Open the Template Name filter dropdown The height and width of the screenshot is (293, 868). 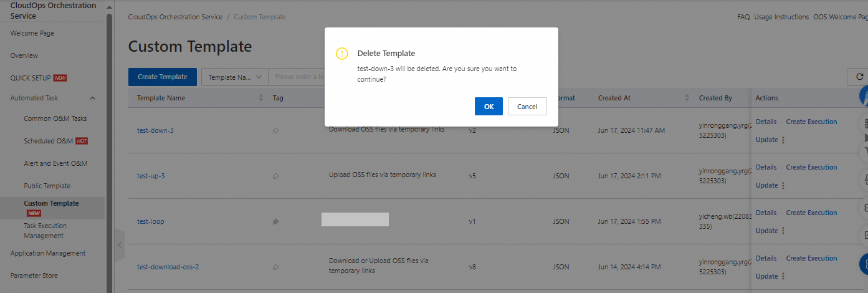[x=235, y=77]
